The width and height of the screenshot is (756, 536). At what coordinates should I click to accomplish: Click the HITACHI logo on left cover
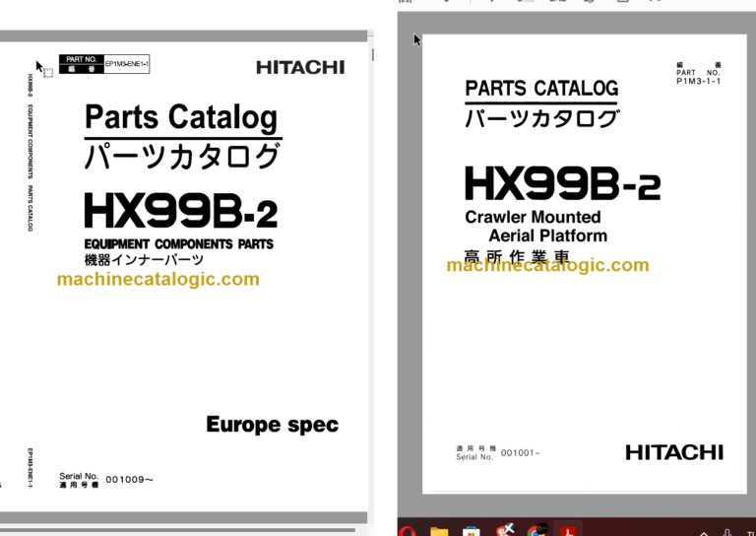(300, 68)
